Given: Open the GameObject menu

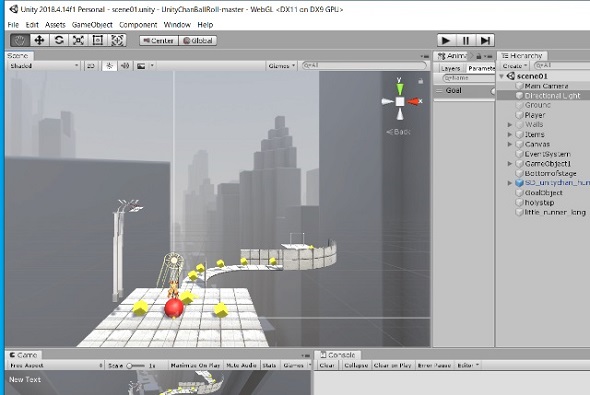Looking at the screenshot, I should click(x=92, y=25).
